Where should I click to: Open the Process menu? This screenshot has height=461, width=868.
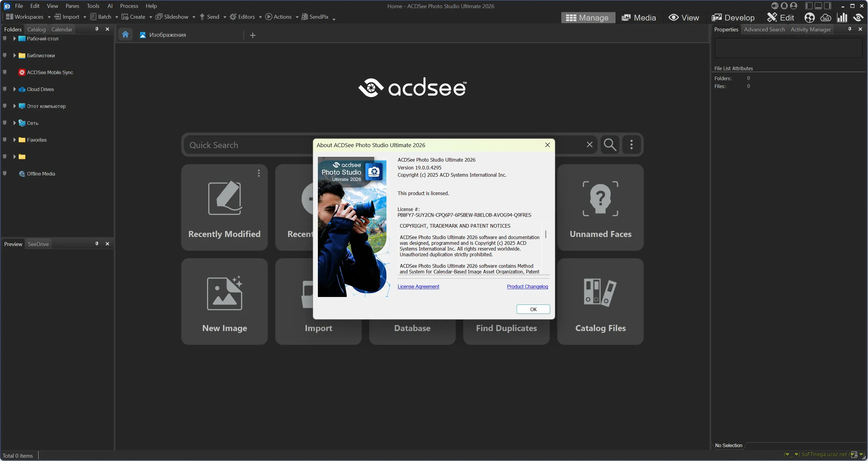[x=129, y=6]
